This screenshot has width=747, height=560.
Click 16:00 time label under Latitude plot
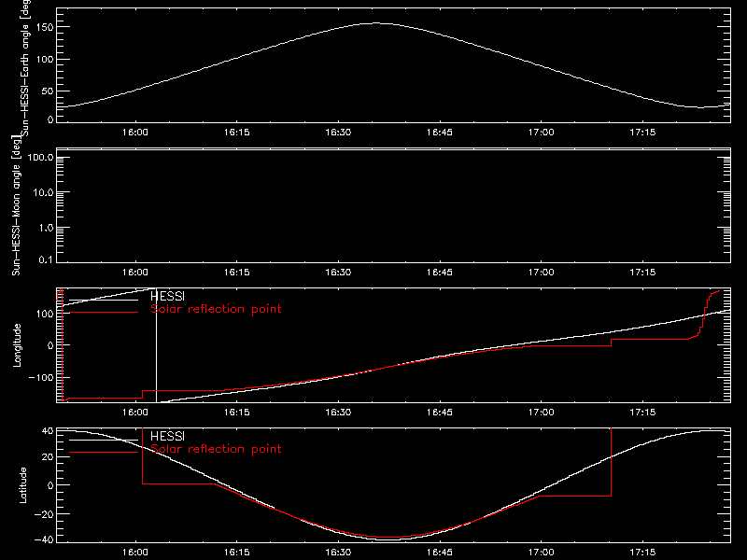pos(135,553)
